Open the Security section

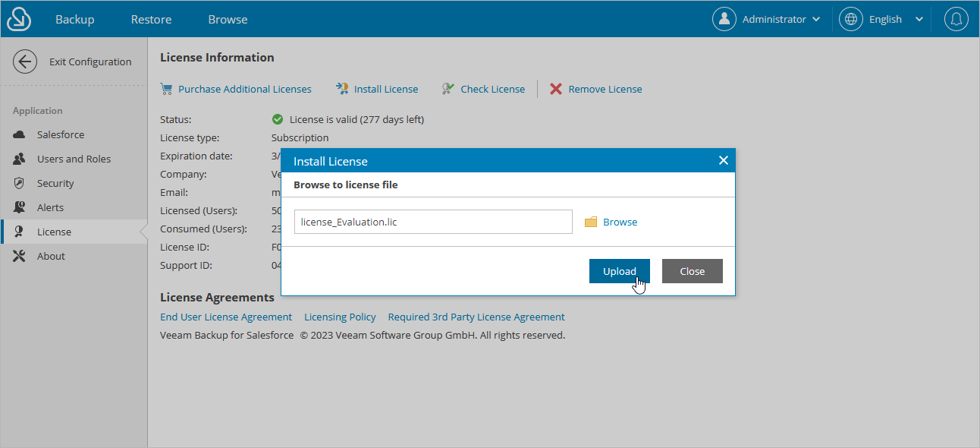click(55, 183)
